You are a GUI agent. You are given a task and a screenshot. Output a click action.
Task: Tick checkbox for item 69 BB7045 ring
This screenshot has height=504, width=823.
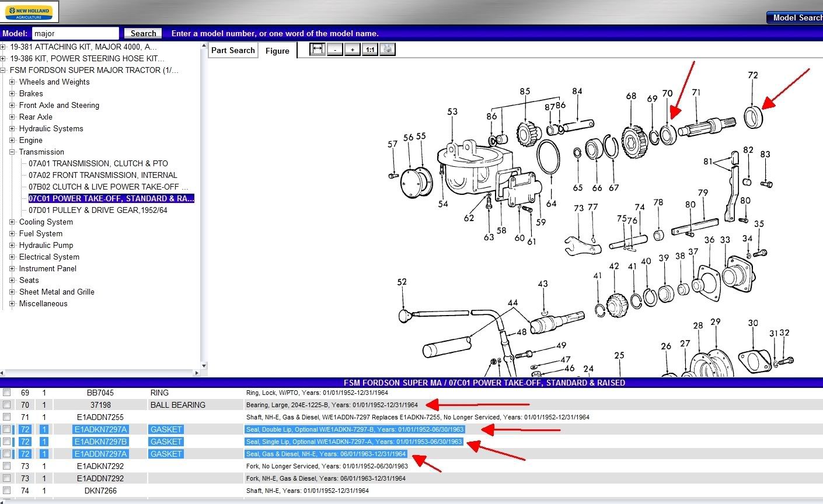pyautogui.click(x=6, y=393)
